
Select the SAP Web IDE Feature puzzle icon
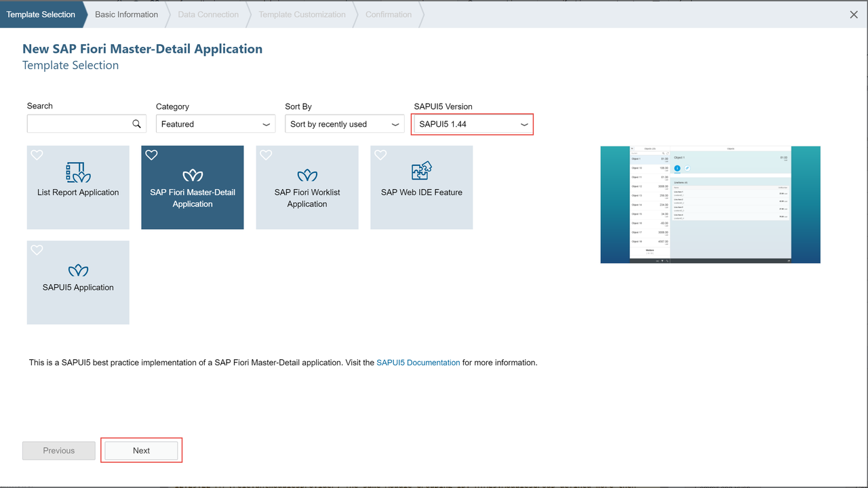[422, 171]
